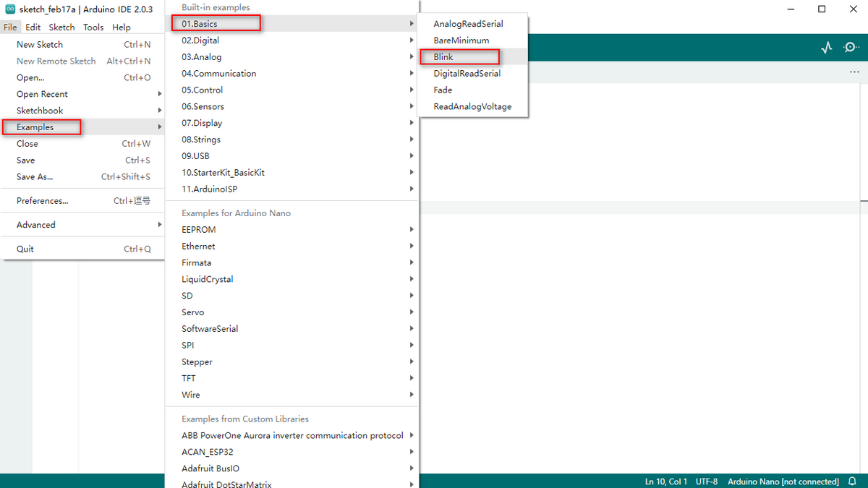
Task: Open the Fade example
Action: tap(474, 90)
